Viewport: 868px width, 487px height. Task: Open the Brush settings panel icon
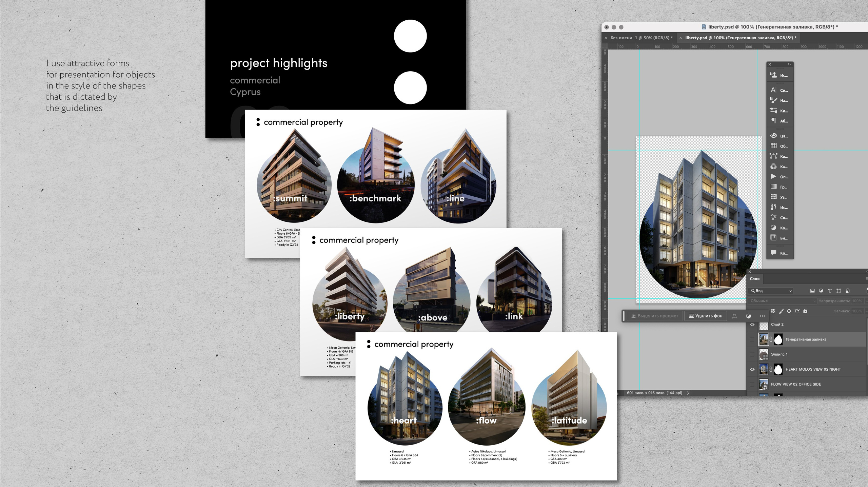coord(773,100)
